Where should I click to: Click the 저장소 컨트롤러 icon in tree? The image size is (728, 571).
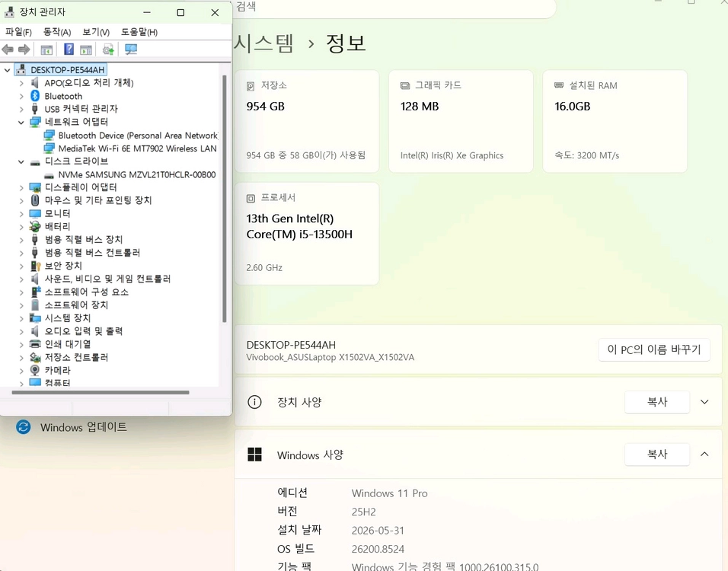click(35, 357)
